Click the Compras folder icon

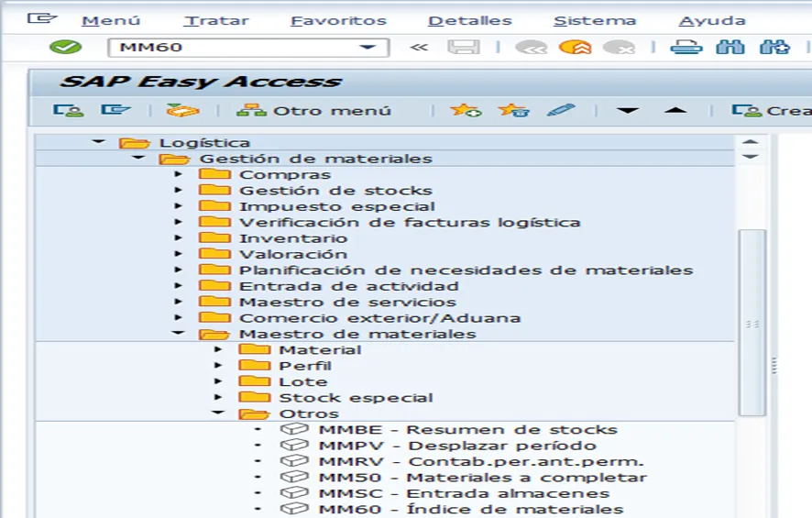[x=214, y=173]
